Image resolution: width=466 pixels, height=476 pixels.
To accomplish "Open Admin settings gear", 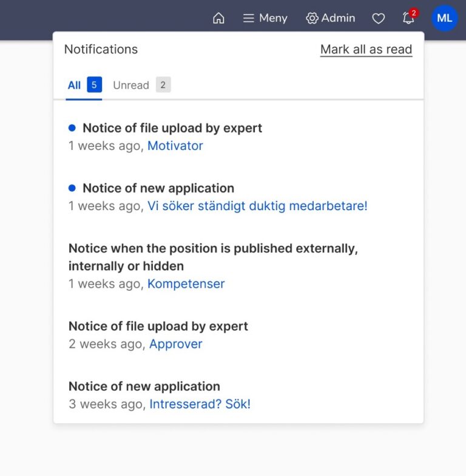I will (331, 18).
